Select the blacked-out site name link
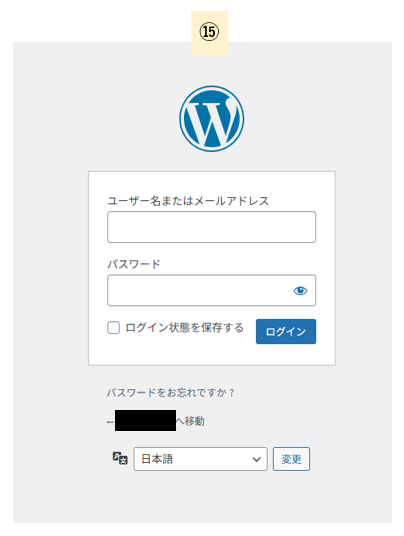This screenshot has height=536, width=404. point(145,420)
